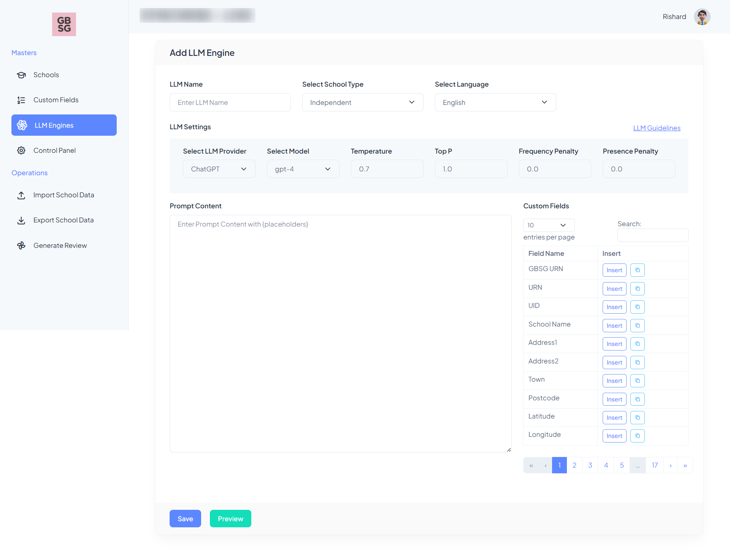
Task: Copy the Postcode placeholder
Action: pyautogui.click(x=638, y=400)
